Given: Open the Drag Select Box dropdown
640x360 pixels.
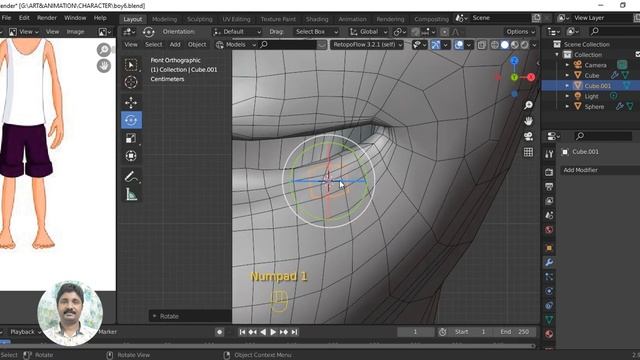Looking at the screenshot, I should pos(316,32).
